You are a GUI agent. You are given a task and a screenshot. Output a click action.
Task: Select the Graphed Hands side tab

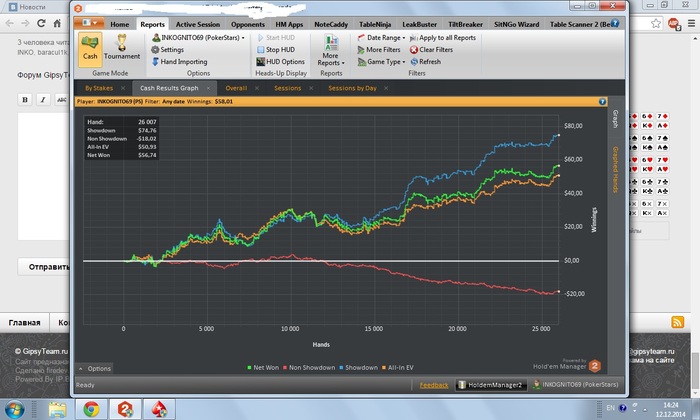616,169
